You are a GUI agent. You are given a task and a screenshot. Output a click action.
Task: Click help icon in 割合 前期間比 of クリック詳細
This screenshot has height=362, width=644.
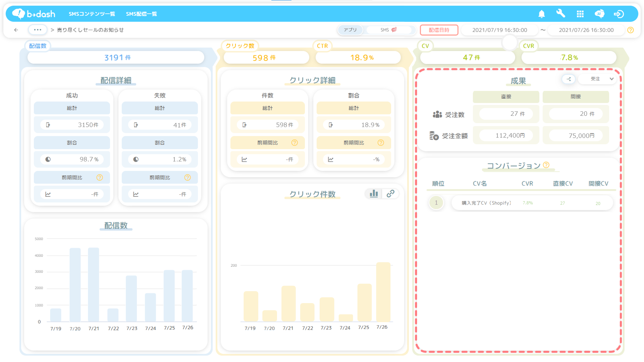click(381, 143)
